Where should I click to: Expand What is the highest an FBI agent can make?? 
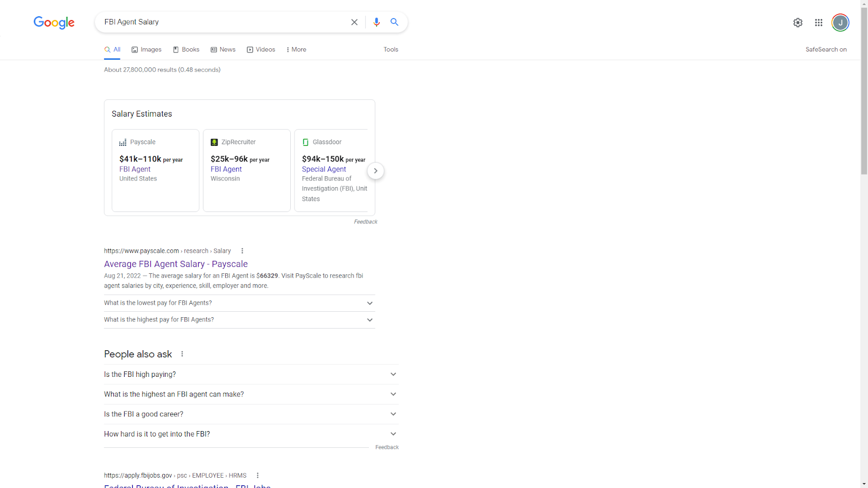click(x=251, y=394)
